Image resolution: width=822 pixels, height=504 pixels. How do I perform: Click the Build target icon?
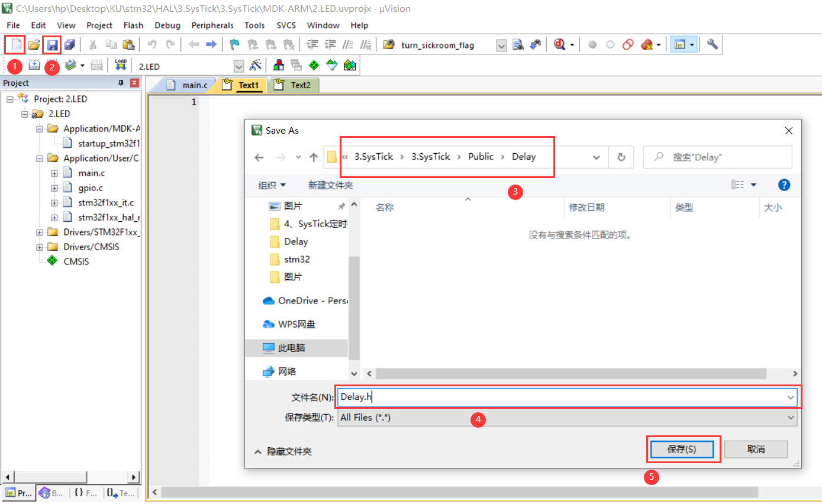tap(34, 65)
